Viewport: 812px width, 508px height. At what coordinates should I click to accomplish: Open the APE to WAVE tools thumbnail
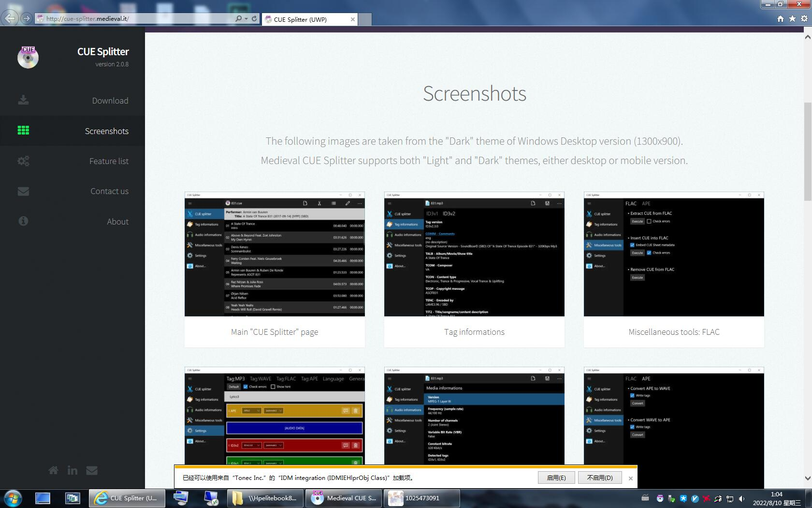[x=674, y=428]
